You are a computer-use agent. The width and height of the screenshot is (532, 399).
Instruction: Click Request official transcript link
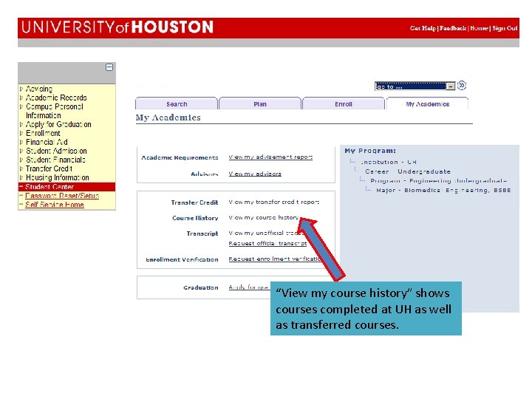pyautogui.click(x=267, y=243)
